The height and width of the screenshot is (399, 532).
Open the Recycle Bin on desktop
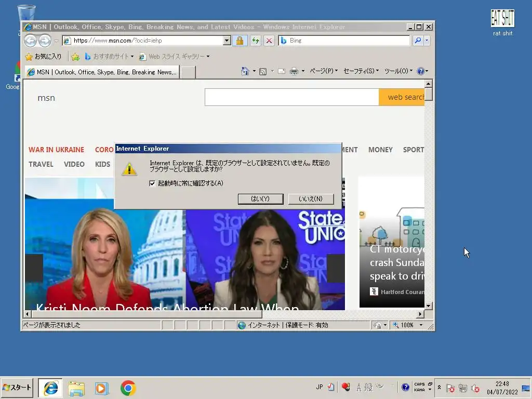(x=26, y=13)
